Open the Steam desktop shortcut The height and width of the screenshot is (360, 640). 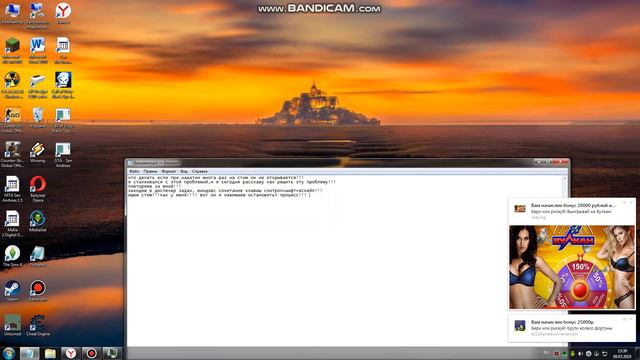pos(12,291)
